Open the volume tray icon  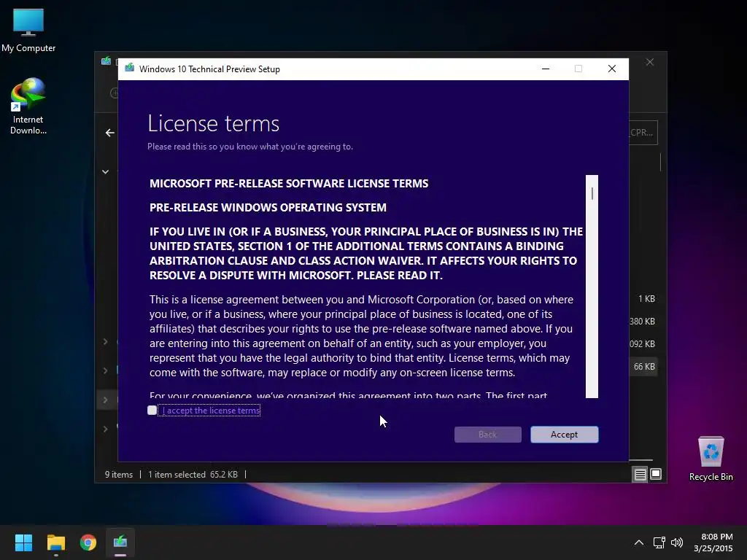677,542
